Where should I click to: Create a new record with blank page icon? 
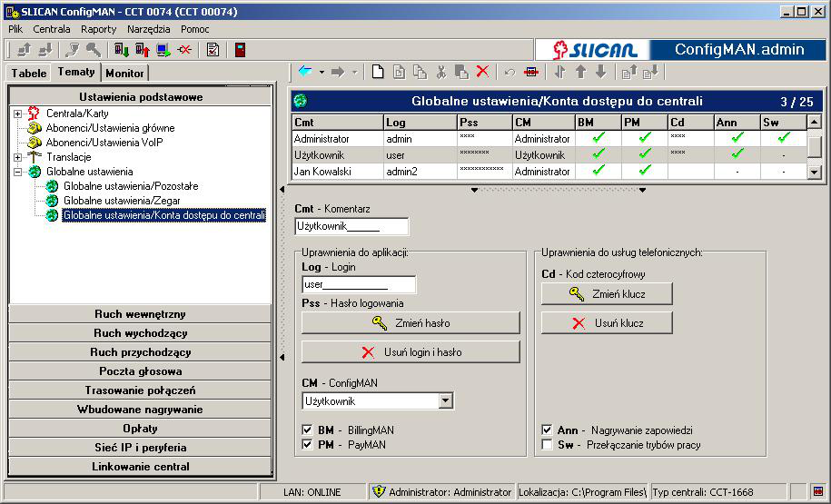378,72
